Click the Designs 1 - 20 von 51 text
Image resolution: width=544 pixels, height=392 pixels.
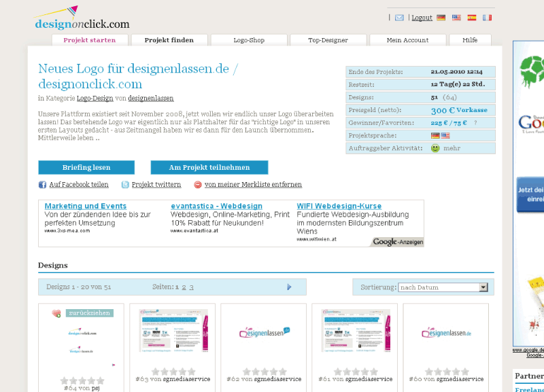coord(79,287)
